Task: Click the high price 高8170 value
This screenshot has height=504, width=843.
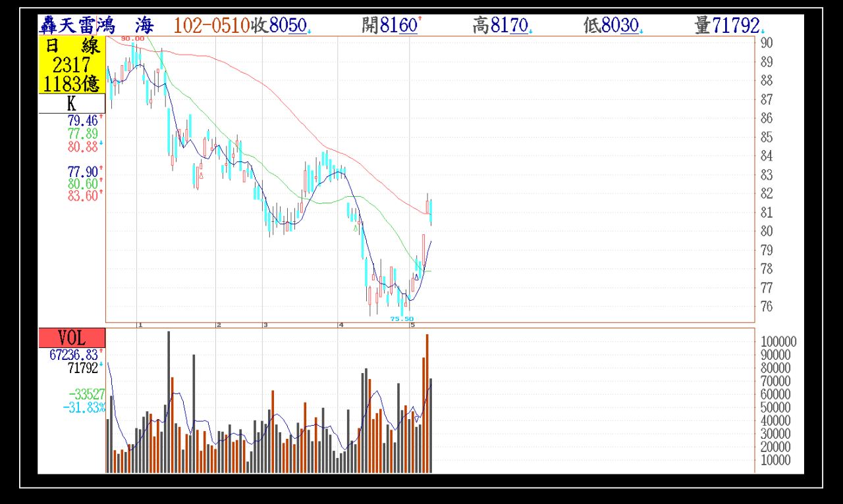Action: (x=502, y=26)
